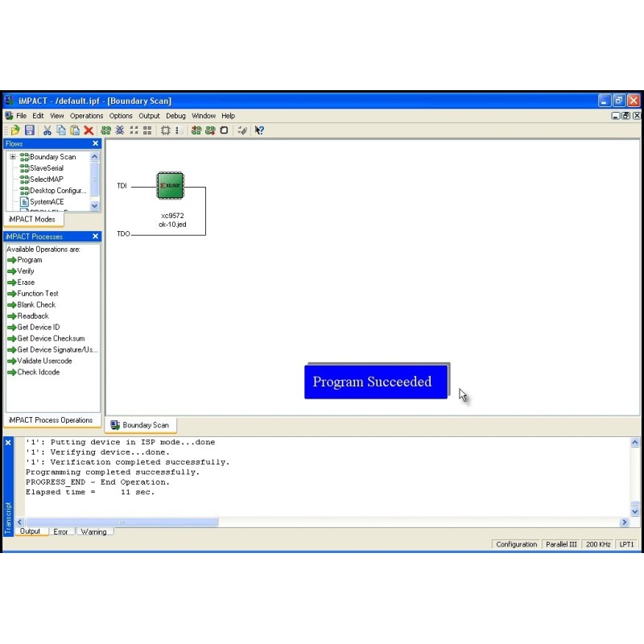
Task: Click the Save floppy disk icon
Action: click(30, 130)
